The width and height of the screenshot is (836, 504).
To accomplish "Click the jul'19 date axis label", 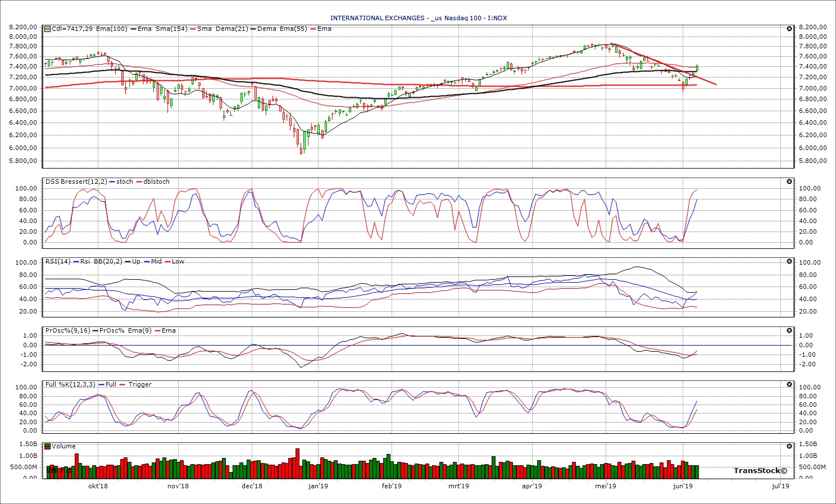I will [780, 486].
